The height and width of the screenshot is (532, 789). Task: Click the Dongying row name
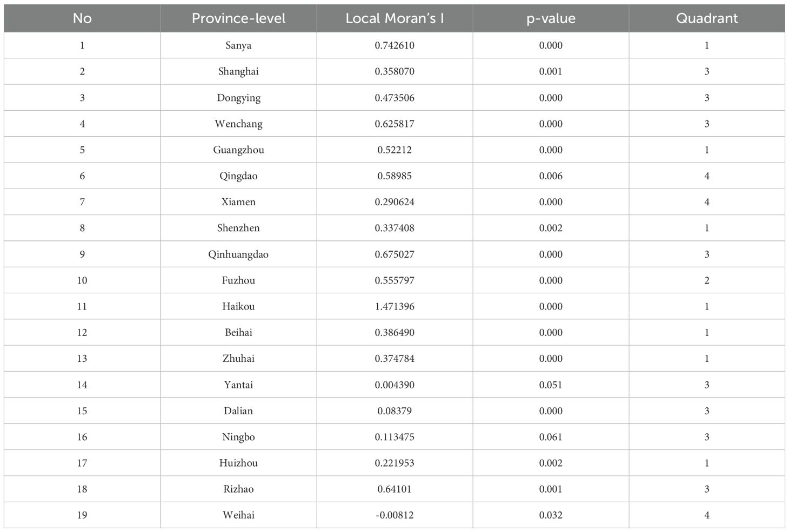pyautogui.click(x=238, y=98)
